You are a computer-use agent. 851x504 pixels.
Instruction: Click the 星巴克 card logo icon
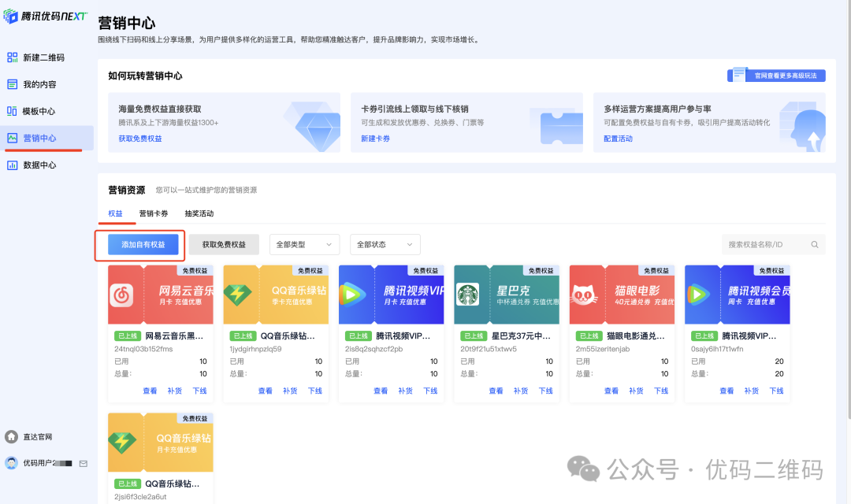tap(467, 295)
